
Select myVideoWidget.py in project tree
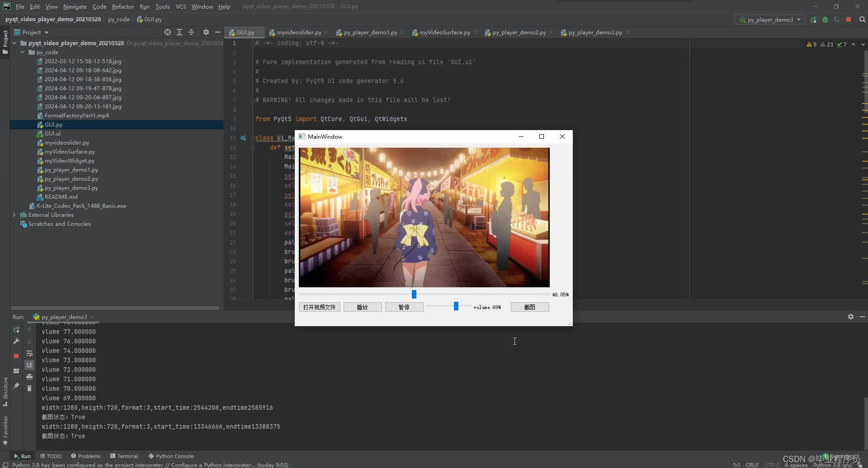click(x=70, y=161)
